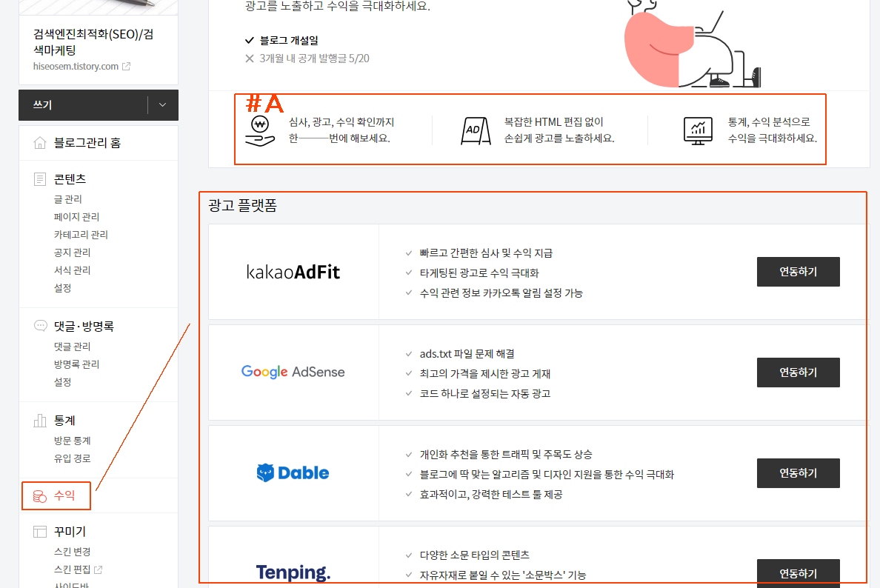Click the coins icon beside 수익

(40, 496)
